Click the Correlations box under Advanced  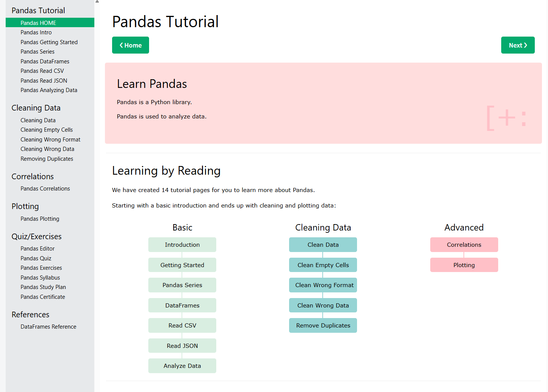[x=464, y=244]
